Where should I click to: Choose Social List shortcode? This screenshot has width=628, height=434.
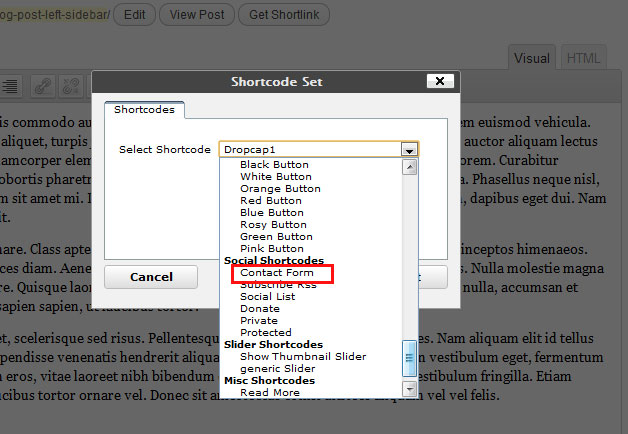(x=268, y=297)
